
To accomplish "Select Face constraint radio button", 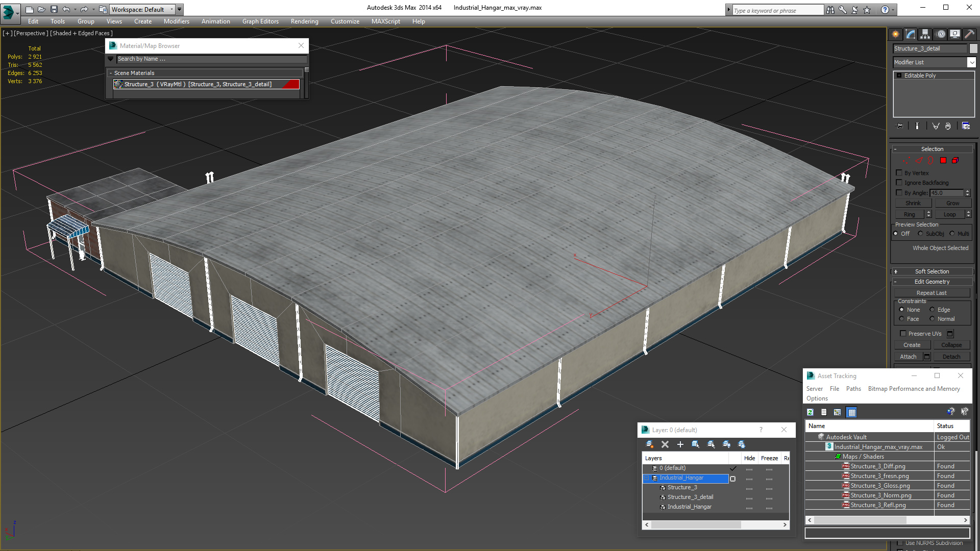I will [901, 319].
